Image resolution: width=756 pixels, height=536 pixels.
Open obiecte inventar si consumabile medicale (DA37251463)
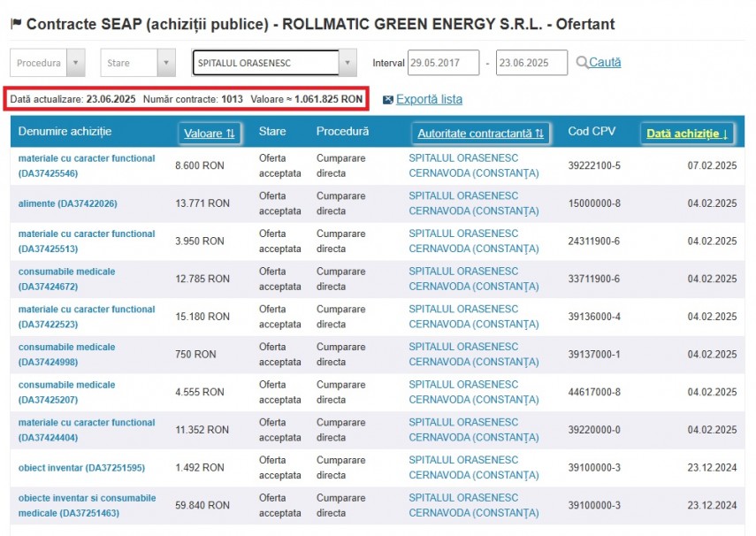[87, 506]
